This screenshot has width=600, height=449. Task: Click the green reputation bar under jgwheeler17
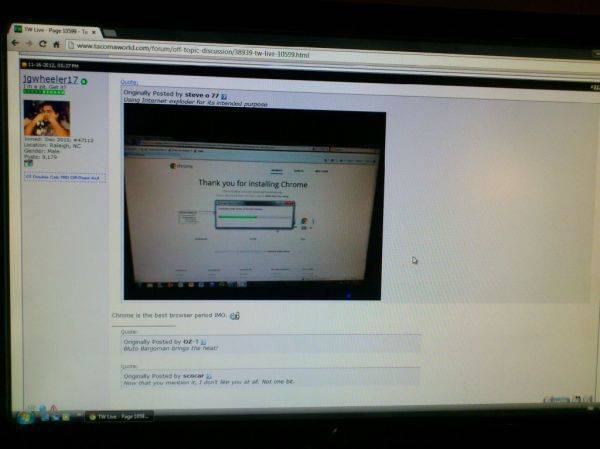click(x=44, y=92)
